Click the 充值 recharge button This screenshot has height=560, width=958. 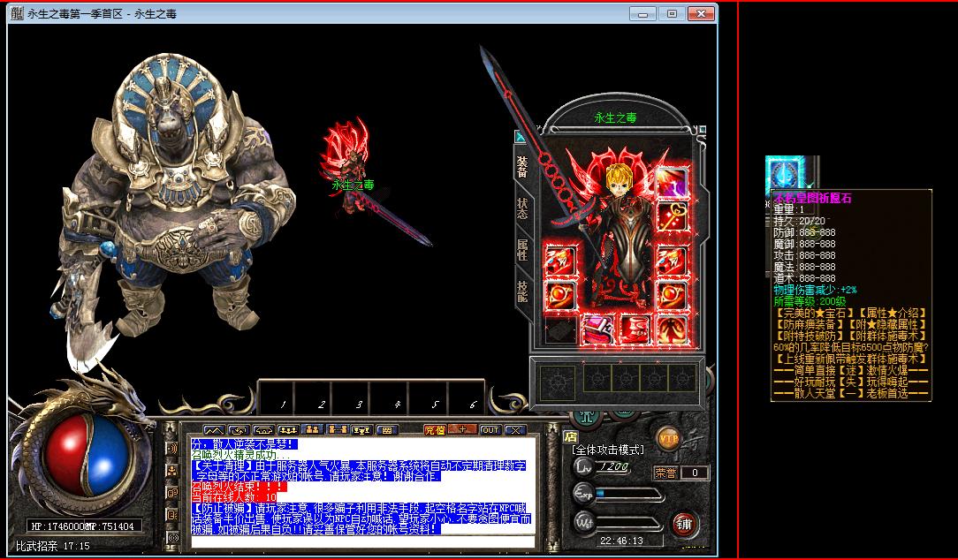pos(435,430)
